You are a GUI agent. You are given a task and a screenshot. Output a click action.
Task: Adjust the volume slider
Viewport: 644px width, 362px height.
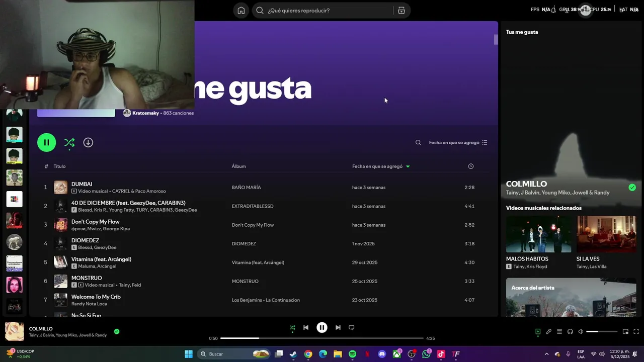602,332
